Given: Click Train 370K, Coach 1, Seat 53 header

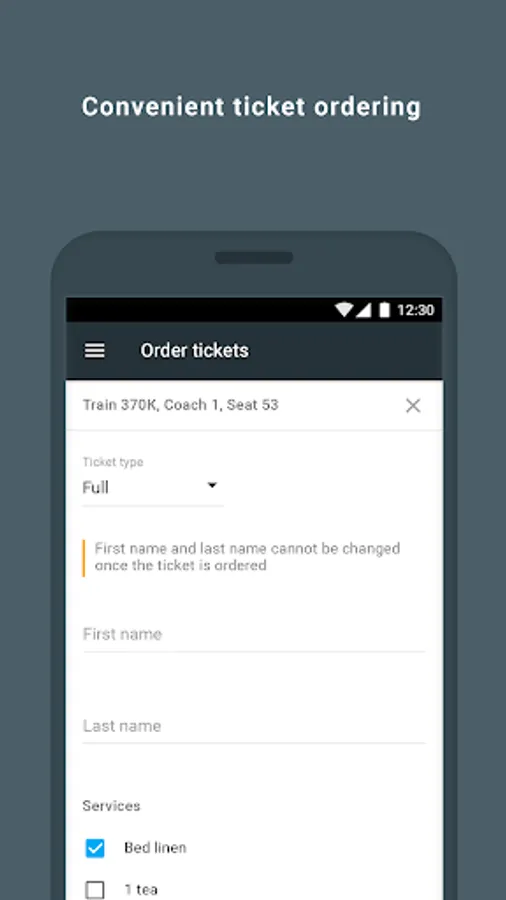Looking at the screenshot, I should 181,405.
